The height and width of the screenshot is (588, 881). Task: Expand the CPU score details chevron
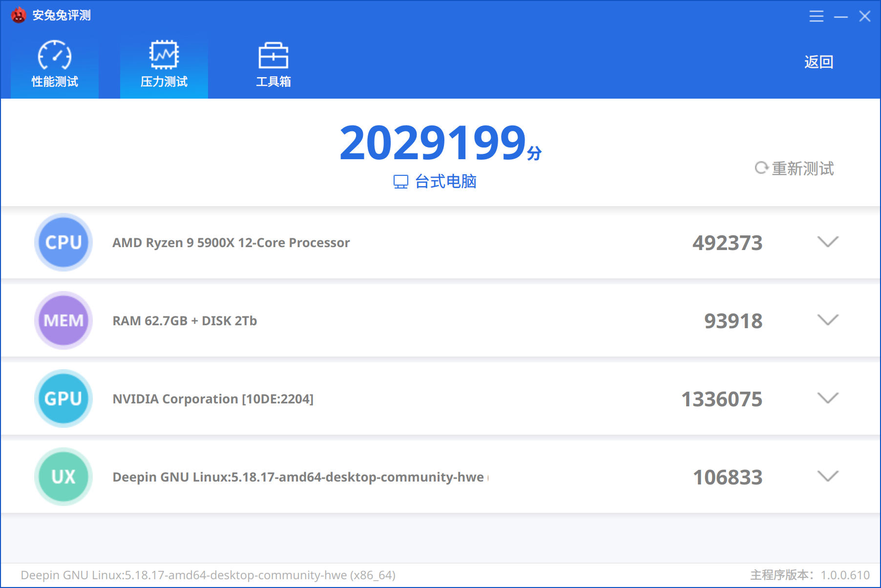tap(828, 242)
